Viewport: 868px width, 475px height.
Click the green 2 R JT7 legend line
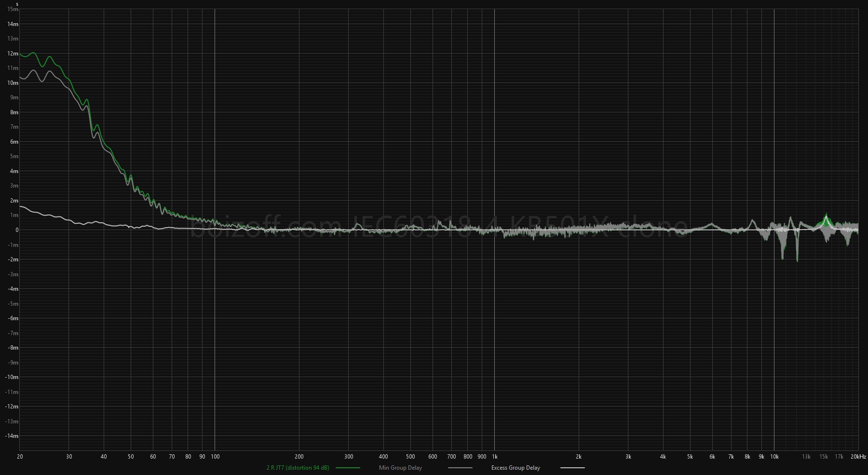pos(348,468)
